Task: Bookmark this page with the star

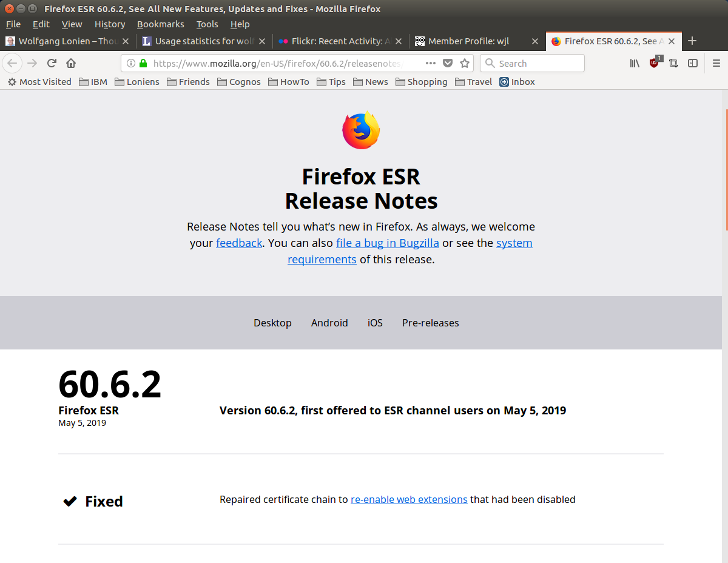Action: coord(465,63)
